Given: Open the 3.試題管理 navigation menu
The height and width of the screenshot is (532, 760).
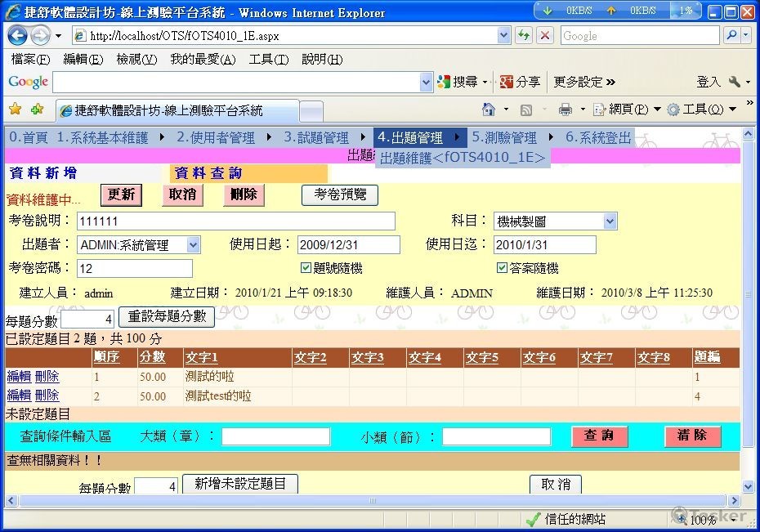Looking at the screenshot, I should point(316,138).
